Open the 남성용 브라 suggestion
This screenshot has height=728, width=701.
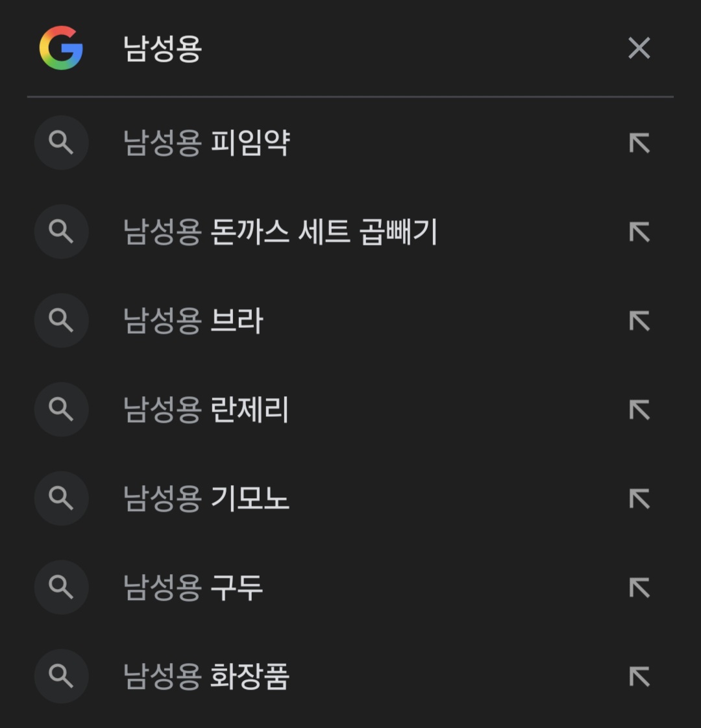click(193, 321)
